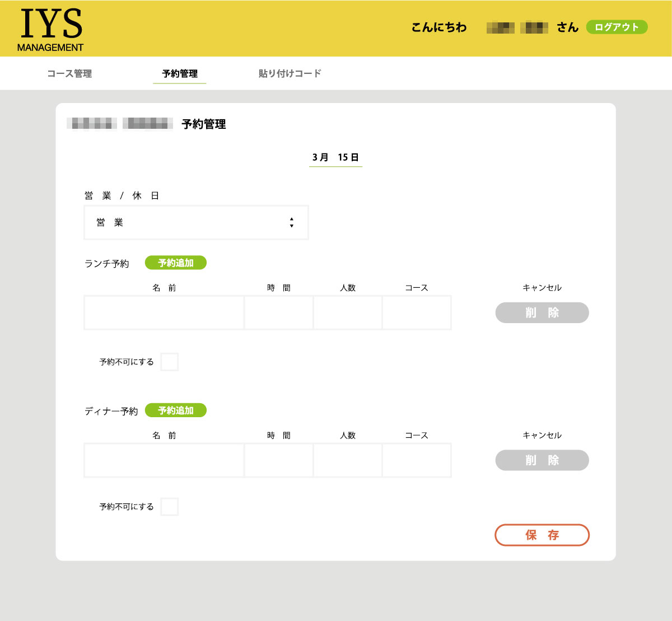This screenshot has width=672, height=621.
Task: Click the dinner reservation コース field
Action: pyautogui.click(x=417, y=460)
